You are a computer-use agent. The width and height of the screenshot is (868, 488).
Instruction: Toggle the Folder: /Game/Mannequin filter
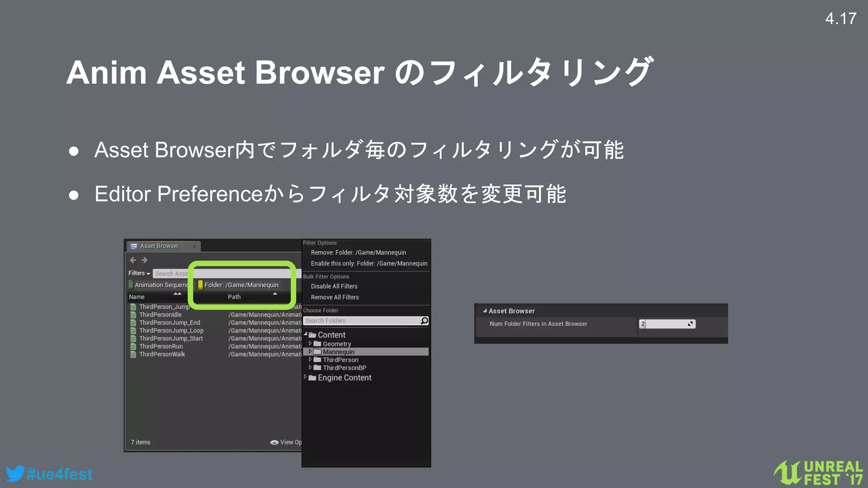tap(239, 285)
